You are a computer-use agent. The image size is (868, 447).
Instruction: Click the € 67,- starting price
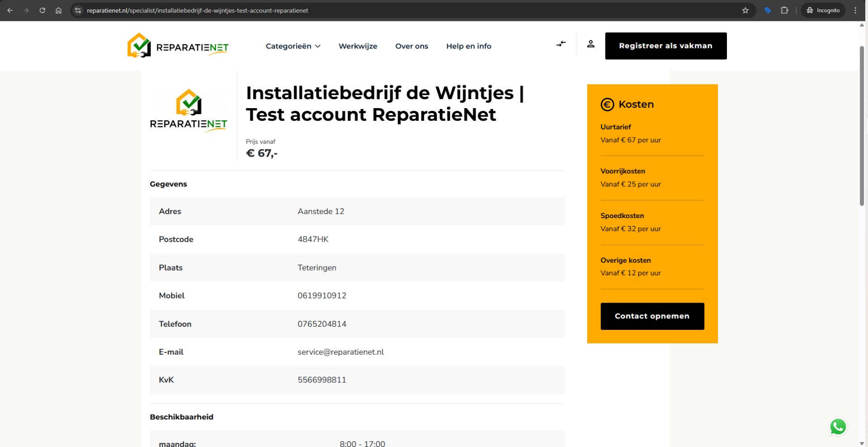click(x=262, y=153)
